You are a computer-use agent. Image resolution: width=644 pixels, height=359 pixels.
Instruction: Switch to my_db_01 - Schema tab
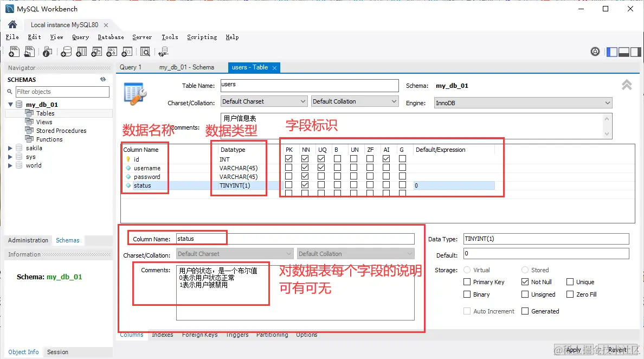[186, 67]
